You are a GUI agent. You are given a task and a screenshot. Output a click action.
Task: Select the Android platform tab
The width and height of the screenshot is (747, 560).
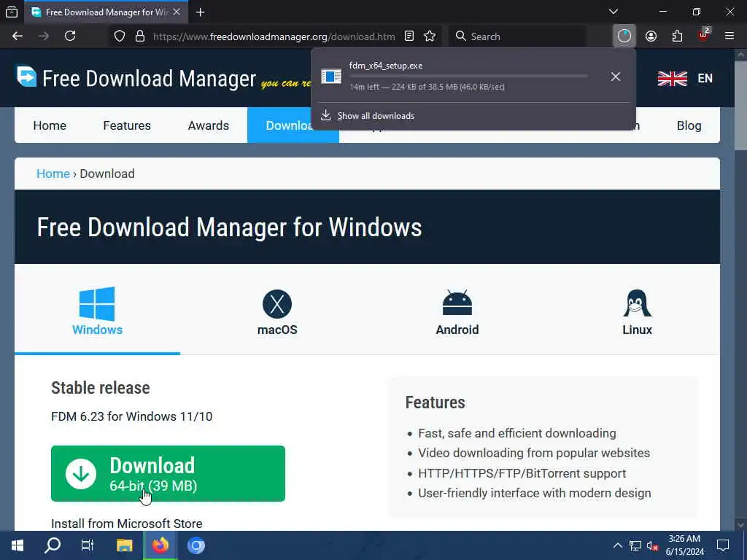tap(457, 312)
